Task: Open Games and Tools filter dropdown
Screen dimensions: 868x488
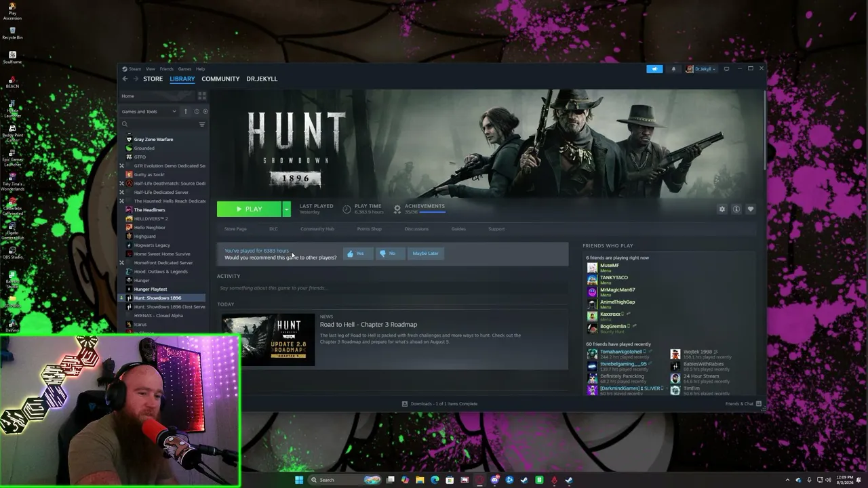Action: tap(149, 111)
